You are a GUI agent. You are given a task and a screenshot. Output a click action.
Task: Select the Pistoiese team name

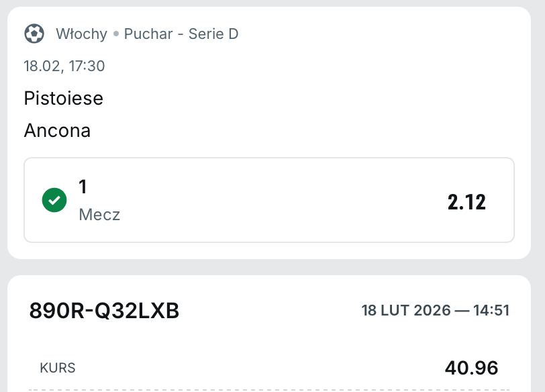[x=63, y=99]
